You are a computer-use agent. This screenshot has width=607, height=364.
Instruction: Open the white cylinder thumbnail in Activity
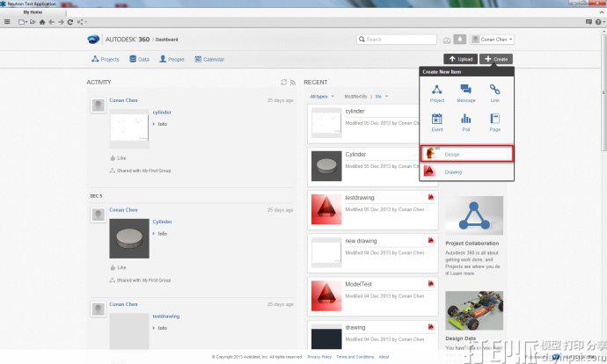pyautogui.click(x=129, y=128)
